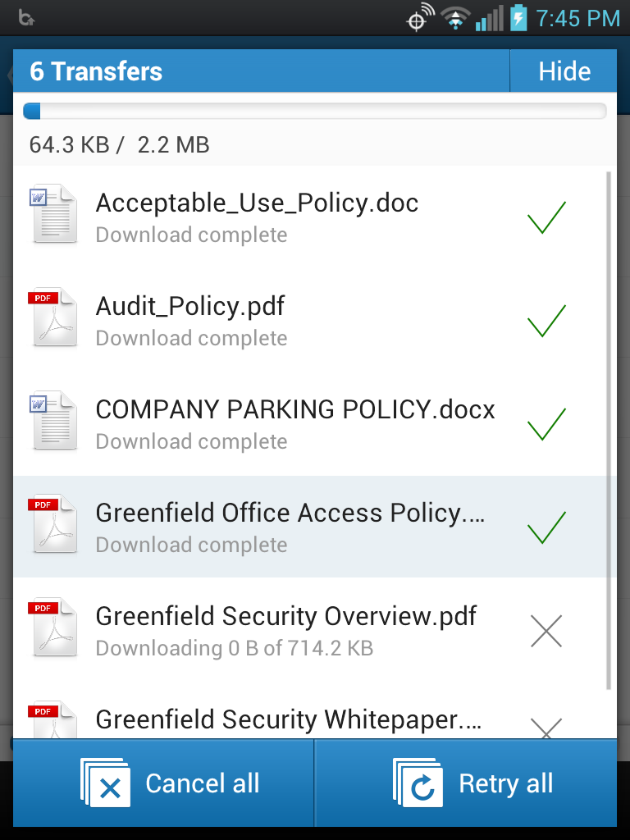This screenshot has width=630, height=840.
Task: Cancel the Greenfield Security Overview.pdf download
Action: 546,631
